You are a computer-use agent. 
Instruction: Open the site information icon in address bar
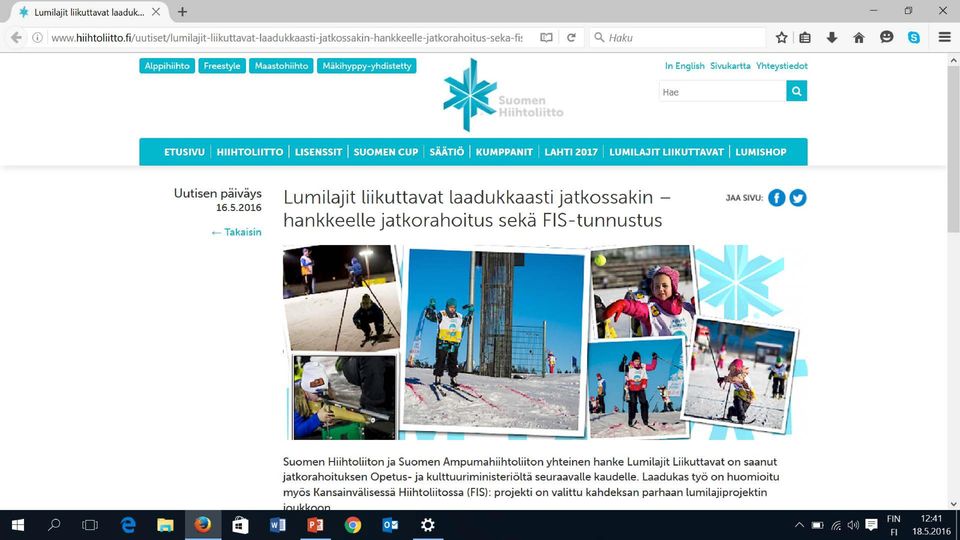pos(37,37)
